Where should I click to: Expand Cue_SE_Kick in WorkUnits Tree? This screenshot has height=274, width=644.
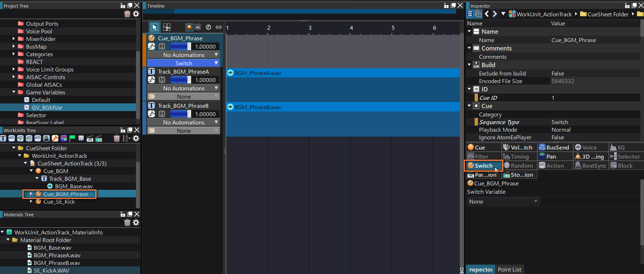click(31, 201)
